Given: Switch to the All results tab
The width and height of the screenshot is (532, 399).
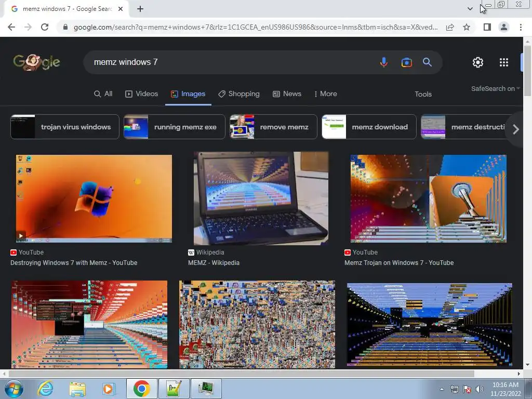Looking at the screenshot, I should coord(103,94).
